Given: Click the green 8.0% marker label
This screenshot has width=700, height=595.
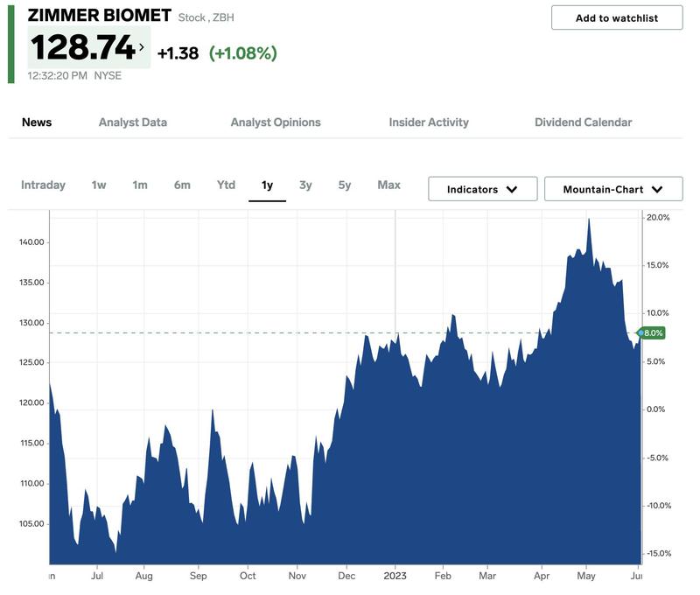Looking at the screenshot, I should pyautogui.click(x=653, y=333).
